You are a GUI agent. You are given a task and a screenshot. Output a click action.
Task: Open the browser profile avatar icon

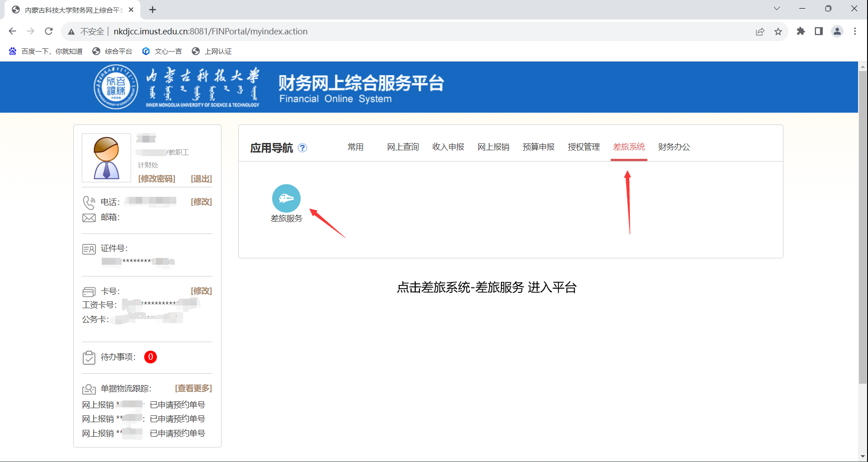pos(837,31)
